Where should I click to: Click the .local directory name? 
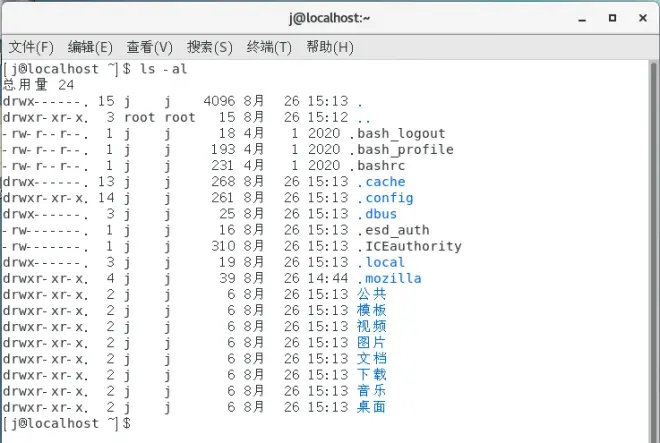click(x=381, y=262)
